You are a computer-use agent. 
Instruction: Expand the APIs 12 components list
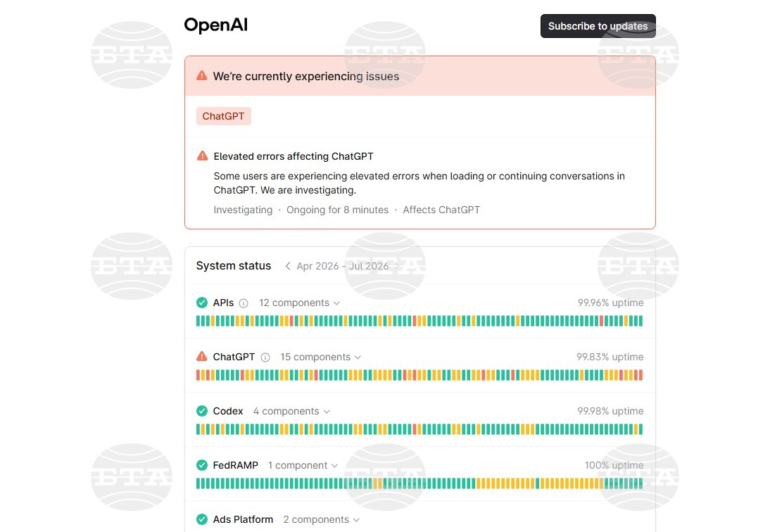(300, 303)
